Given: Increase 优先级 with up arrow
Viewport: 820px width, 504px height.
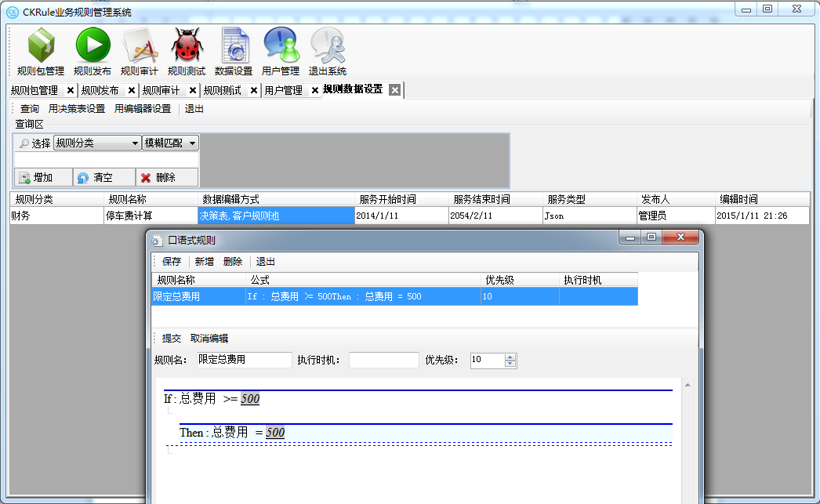Looking at the screenshot, I should [x=510, y=357].
